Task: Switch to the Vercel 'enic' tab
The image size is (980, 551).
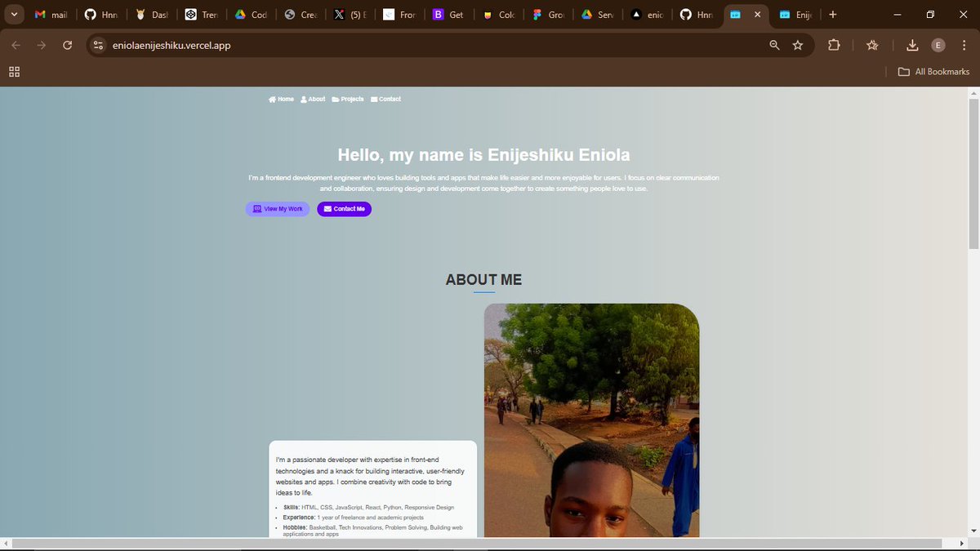Action: (x=648, y=15)
